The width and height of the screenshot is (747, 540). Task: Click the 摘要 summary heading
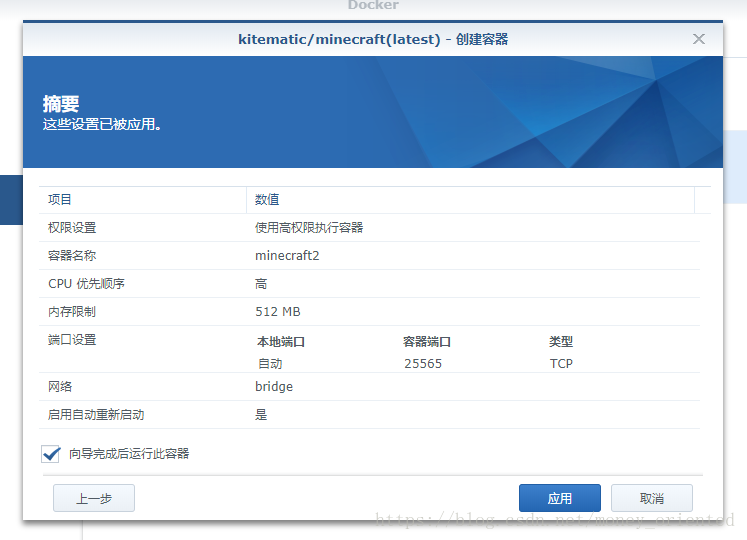tap(61, 103)
